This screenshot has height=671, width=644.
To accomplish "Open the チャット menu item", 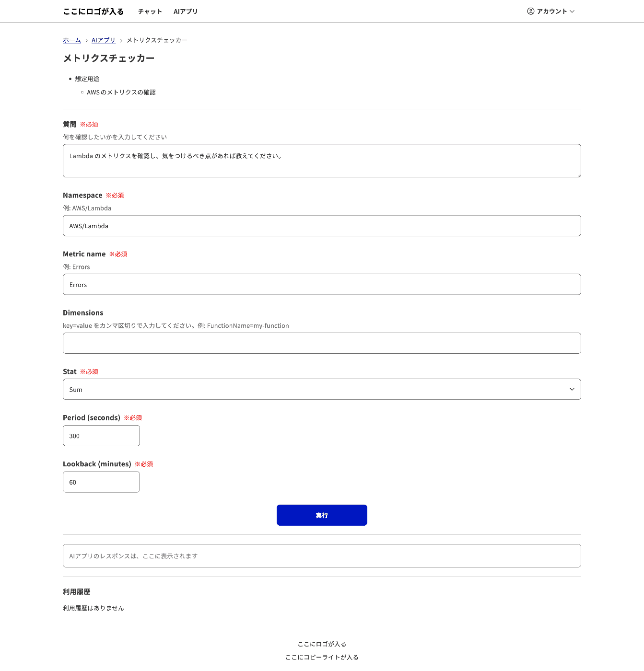I will [x=150, y=12].
